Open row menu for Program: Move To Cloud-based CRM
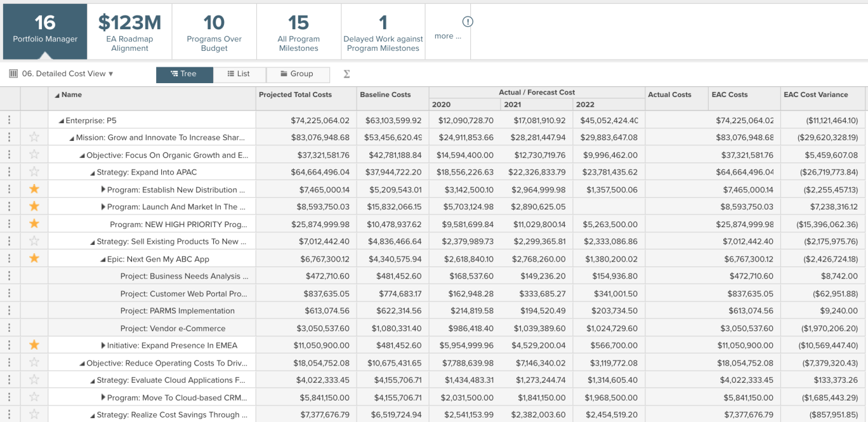 (10, 397)
